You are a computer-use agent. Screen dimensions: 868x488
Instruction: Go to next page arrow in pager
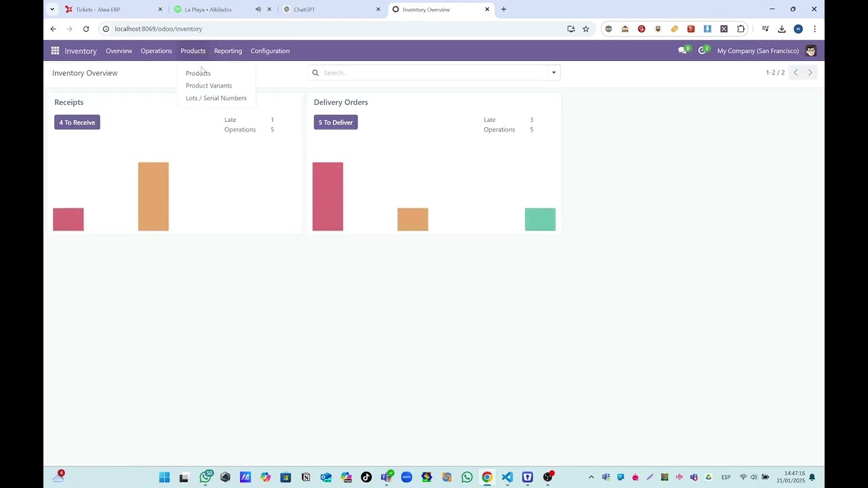point(810,73)
